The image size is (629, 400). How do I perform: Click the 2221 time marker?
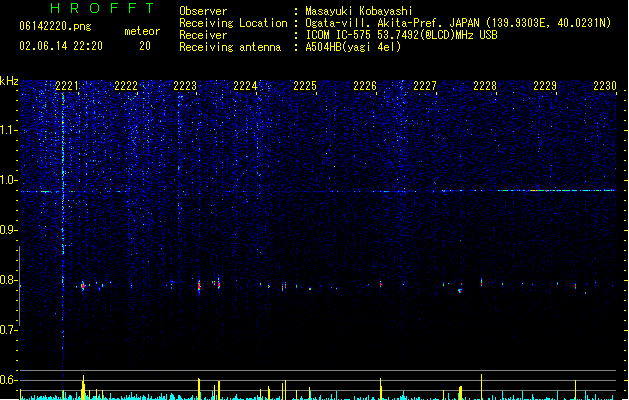[x=67, y=86]
